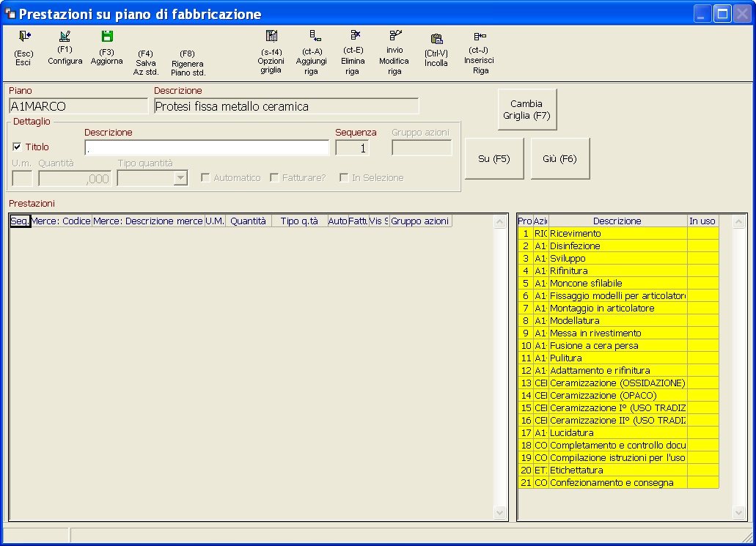The width and height of the screenshot is (756, 546).
Task: Click right list scroll up arrow
Action: click(x=738, y=221)
